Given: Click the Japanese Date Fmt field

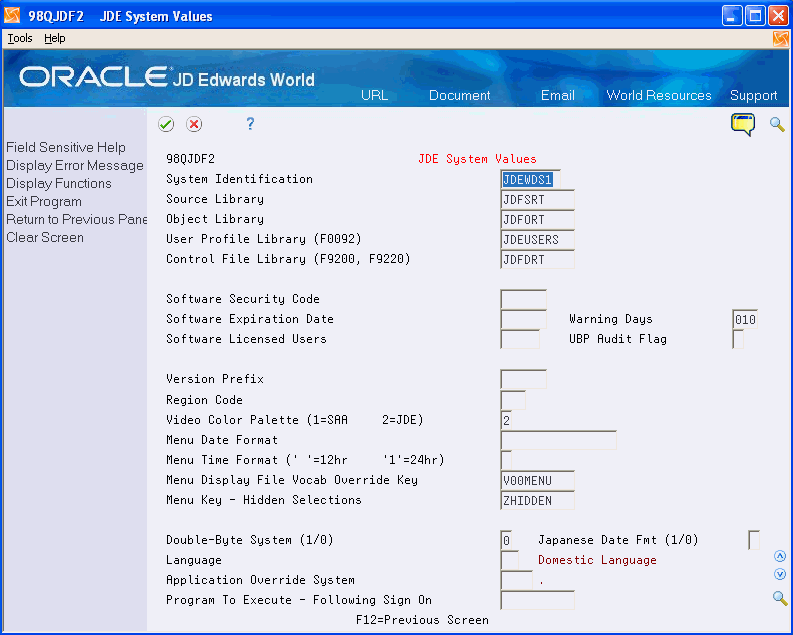Looking at the screenshot, I should pyautogui.click(x=754, y=540).
